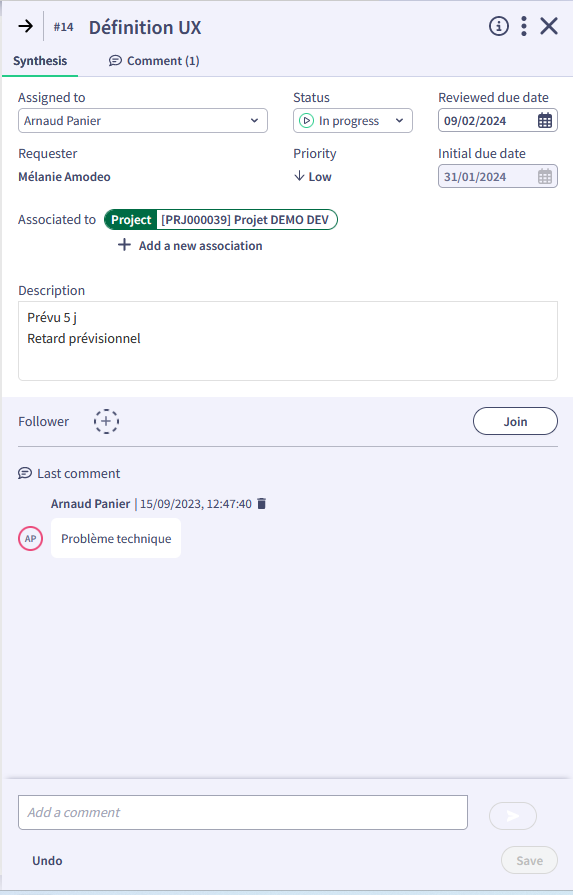
Task: Click Add a new association
Action: point(190,246)
